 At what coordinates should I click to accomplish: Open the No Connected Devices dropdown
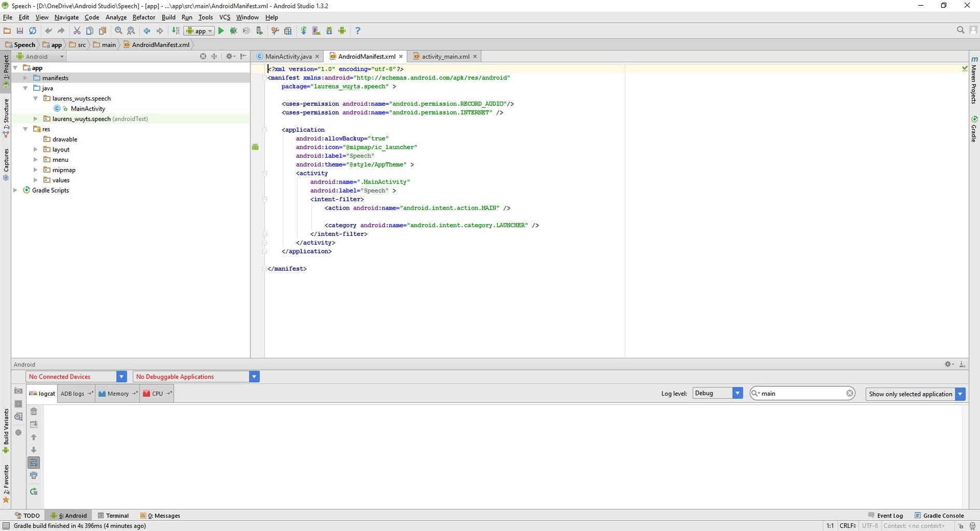coord(76,377)
